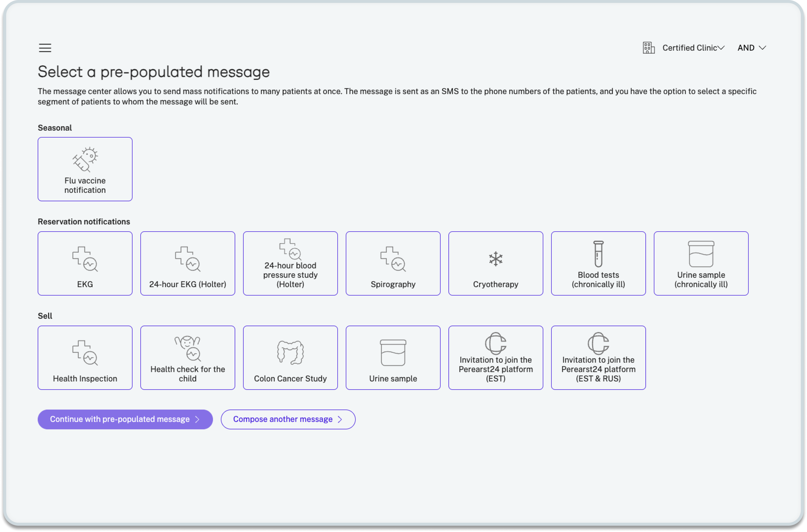This screenshot has width=807, height=532.
Task: Click the Cryotherapy snowflake icon
Action: click(x=496, y=259)
